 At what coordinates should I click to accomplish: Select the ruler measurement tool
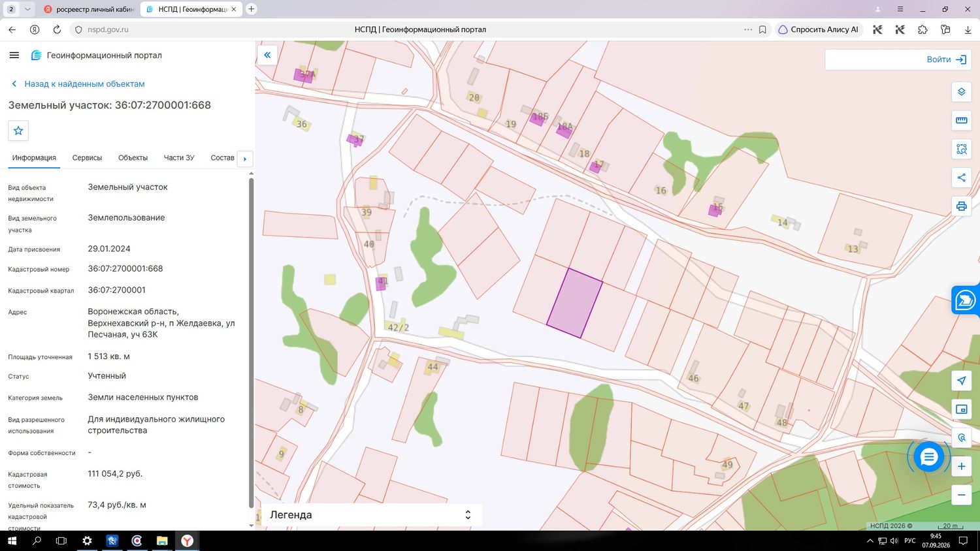(961, 120)
